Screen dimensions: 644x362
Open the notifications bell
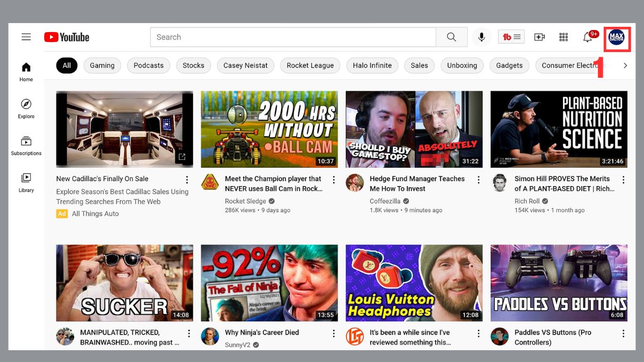[588, 37]
